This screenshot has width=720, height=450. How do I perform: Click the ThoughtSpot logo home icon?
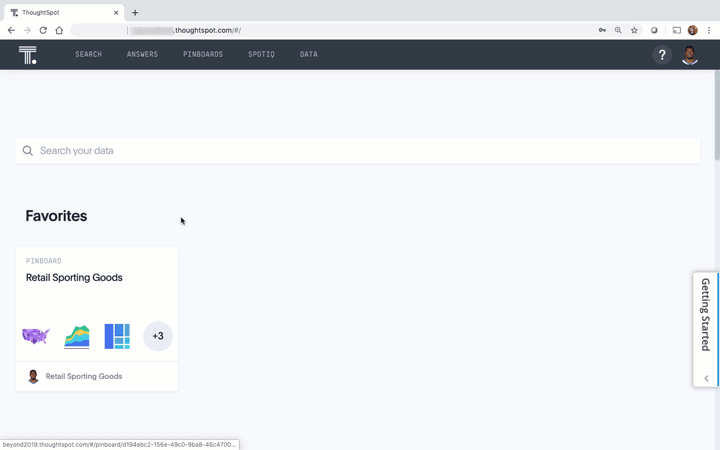[x=28, y=55]
